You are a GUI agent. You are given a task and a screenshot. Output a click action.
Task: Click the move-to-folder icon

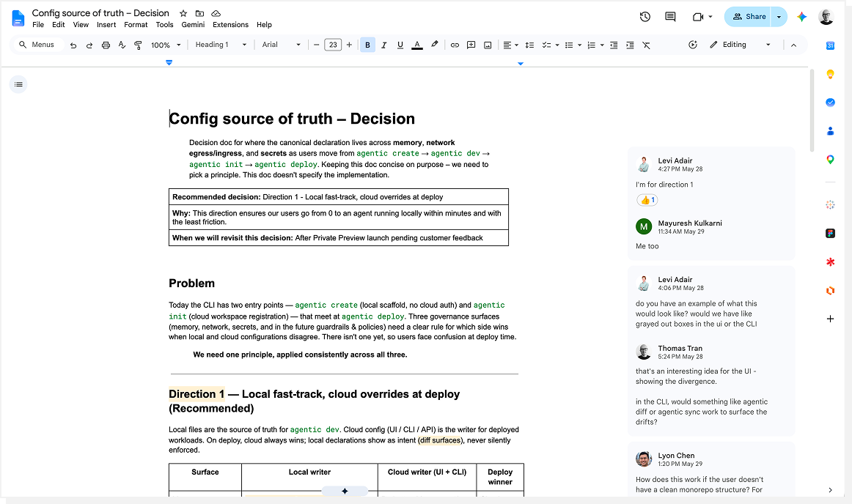(199, 13)
